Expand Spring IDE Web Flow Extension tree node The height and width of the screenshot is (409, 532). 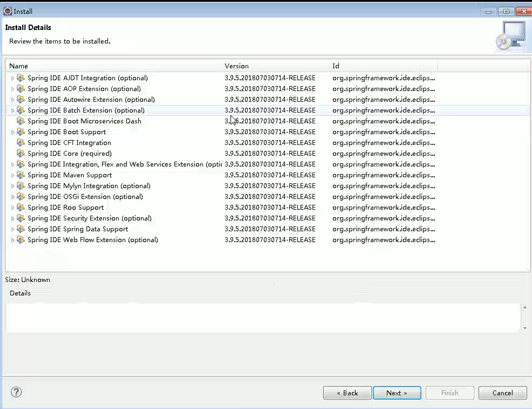(13, 240)
